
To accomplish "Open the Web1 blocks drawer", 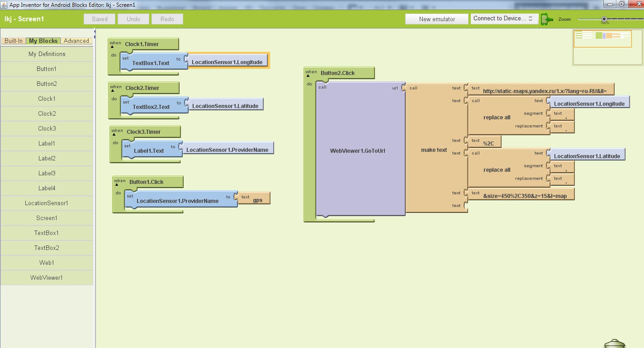I will [47, 263].
